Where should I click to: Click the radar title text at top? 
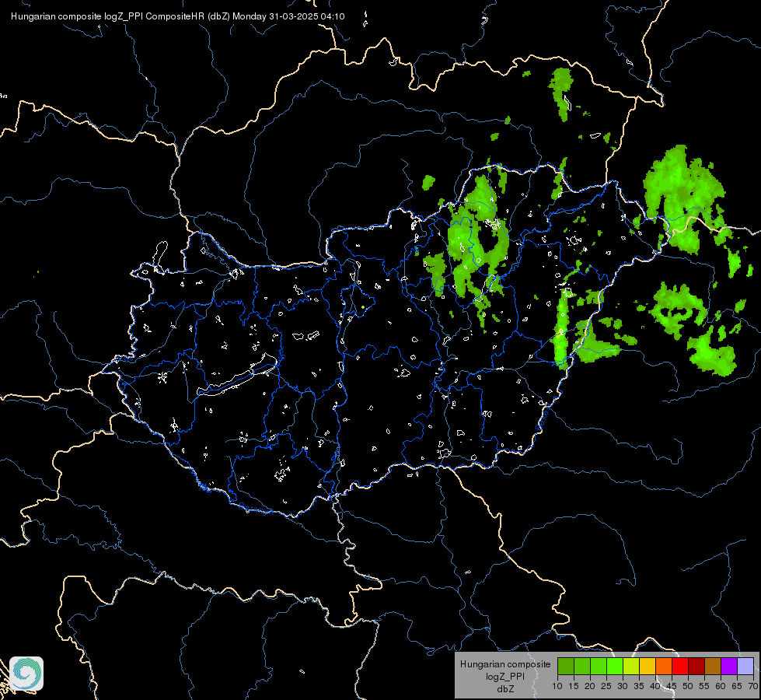(178, 16)
